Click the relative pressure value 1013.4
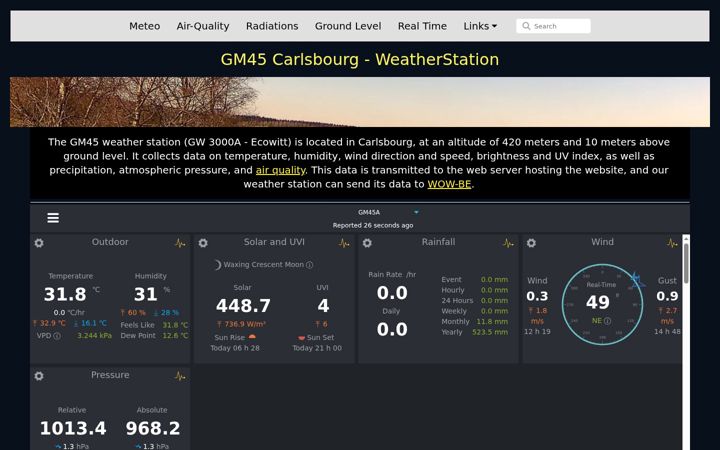720x450 pixels. coord(73,428)
